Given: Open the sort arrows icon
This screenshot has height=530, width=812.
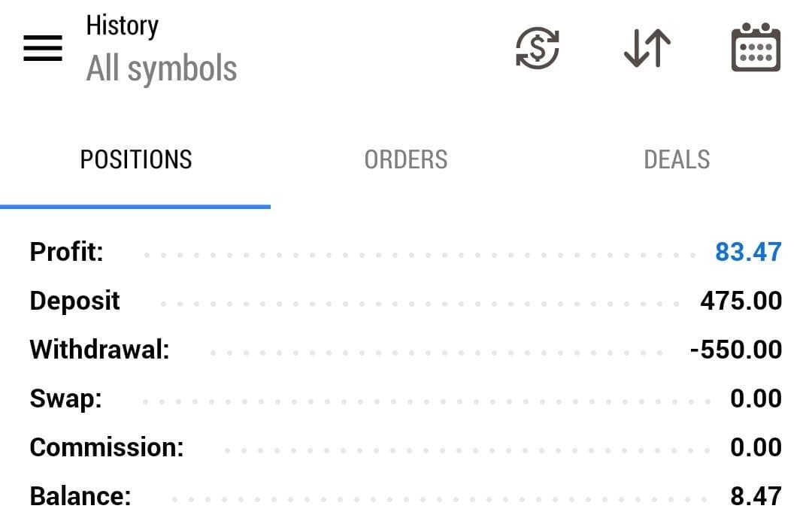Looking at the screenshot, I should click(x=647, y=49).
